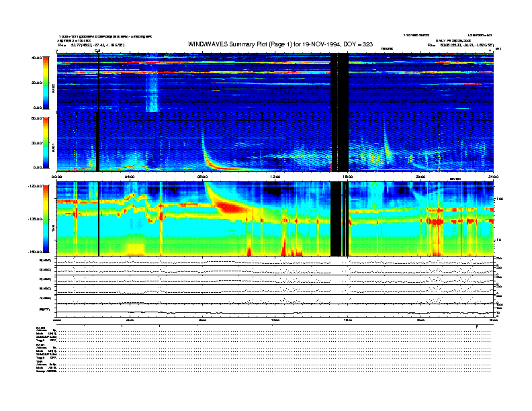Click the top line-plot trace below TNR spectrogram

point(275,261)
